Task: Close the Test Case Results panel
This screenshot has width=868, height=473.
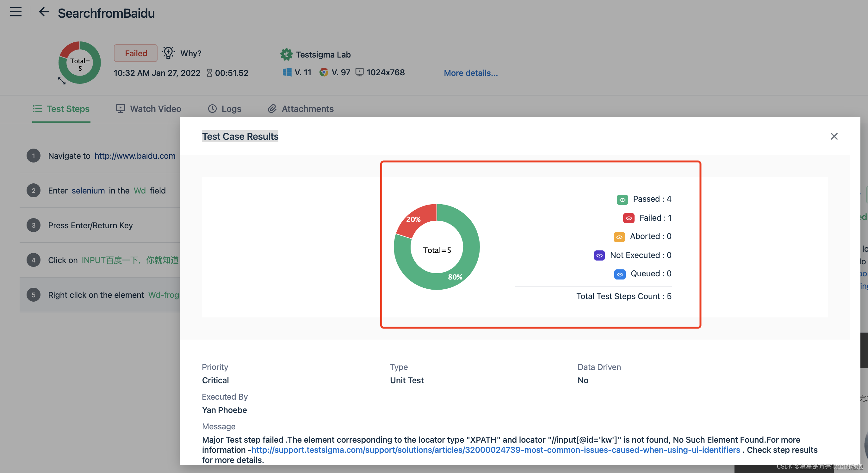Action: click(834, 136)
